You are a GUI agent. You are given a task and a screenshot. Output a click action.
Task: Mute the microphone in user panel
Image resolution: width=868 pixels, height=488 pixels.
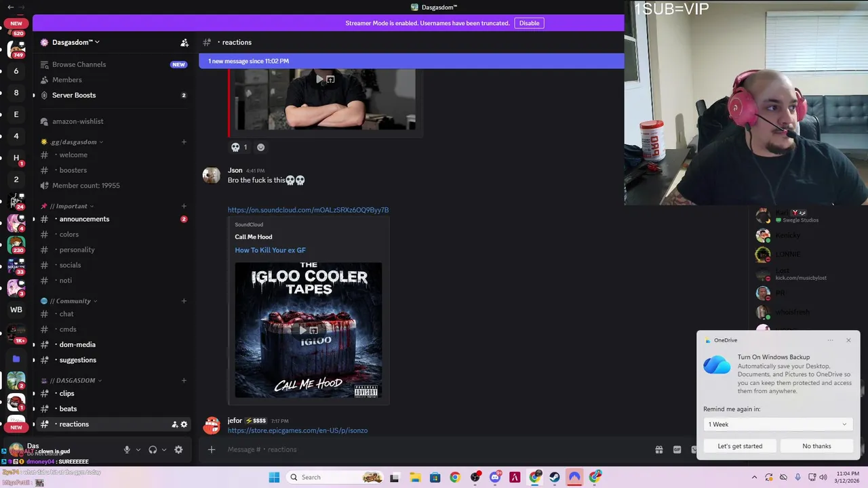126,449
